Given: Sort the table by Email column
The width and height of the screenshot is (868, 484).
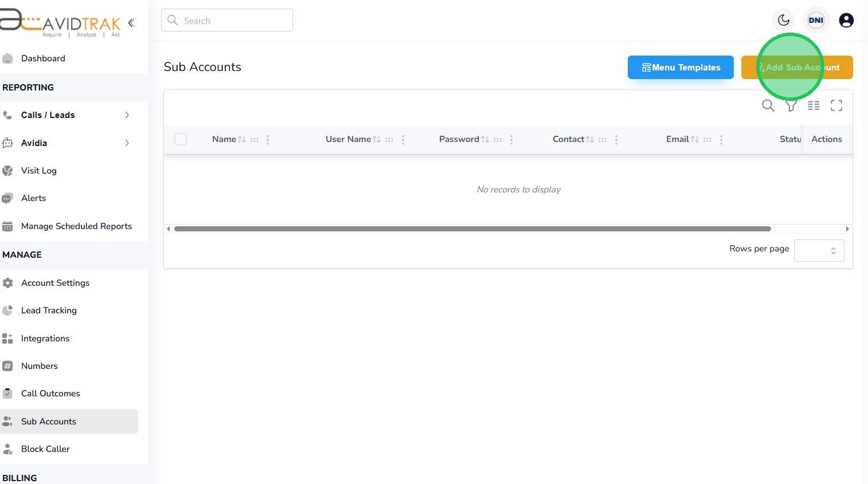Looking at the screenshot, I should click(x=695, y=139).
